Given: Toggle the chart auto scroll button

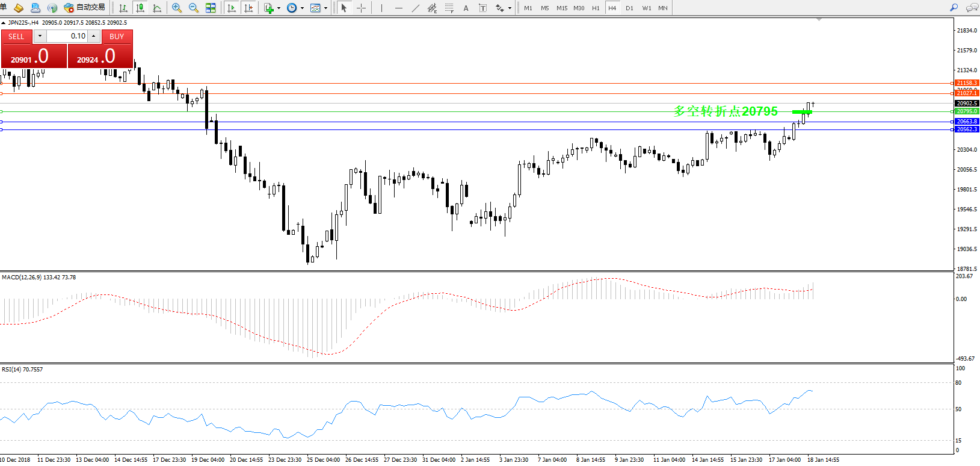Looking at the screenshot, I should 232,8.
